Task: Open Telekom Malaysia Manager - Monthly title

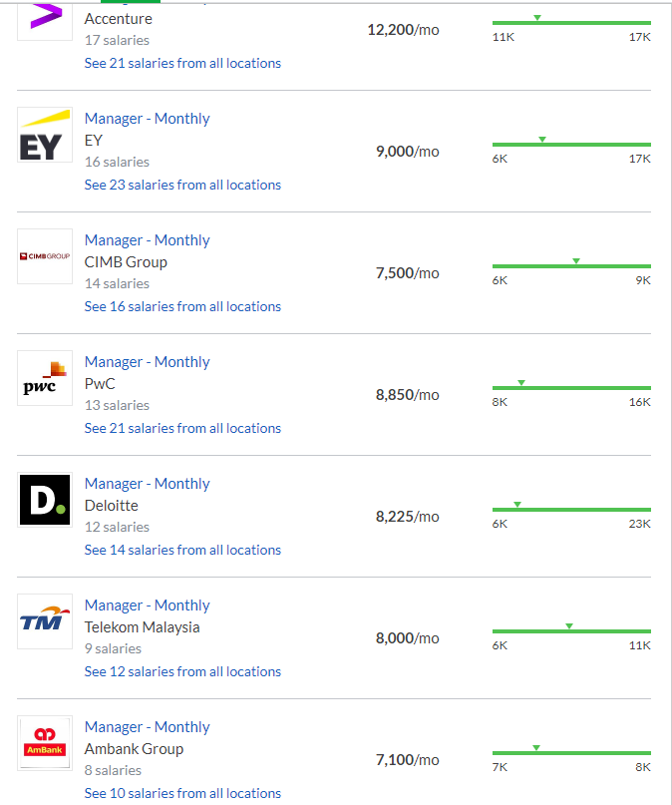Action: point(148,605)
